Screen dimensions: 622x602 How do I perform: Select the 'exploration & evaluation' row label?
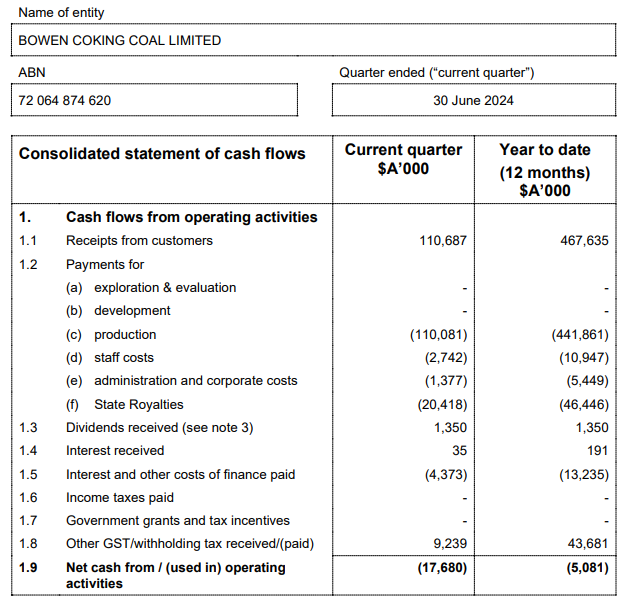click(x=165, y=288)
